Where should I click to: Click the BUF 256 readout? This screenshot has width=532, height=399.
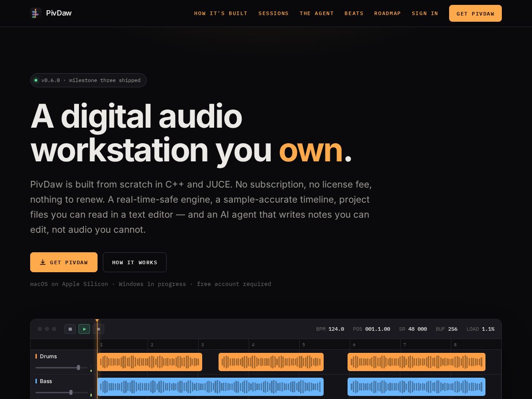click(x=446, y=329)
